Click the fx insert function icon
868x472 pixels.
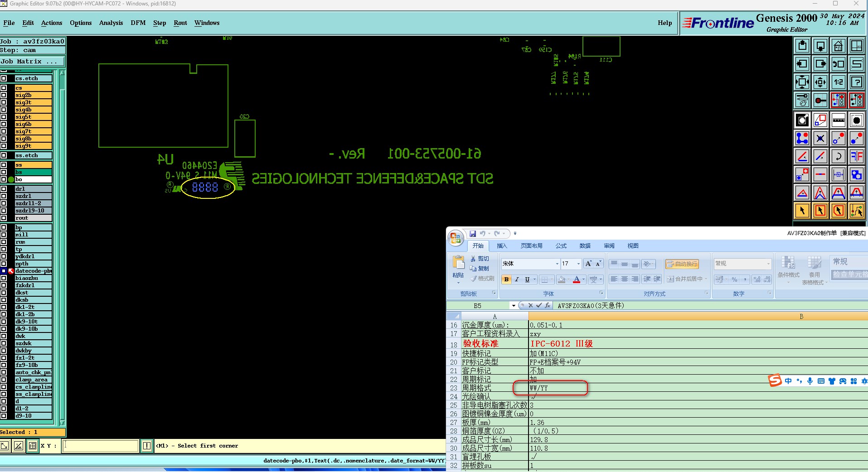(548, 306)
